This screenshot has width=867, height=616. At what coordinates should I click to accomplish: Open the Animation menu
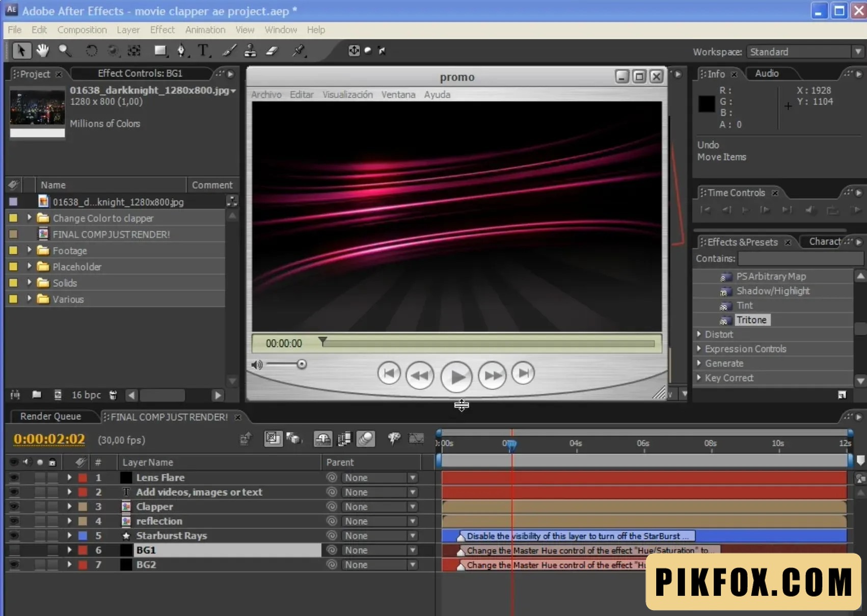point(205,30)
